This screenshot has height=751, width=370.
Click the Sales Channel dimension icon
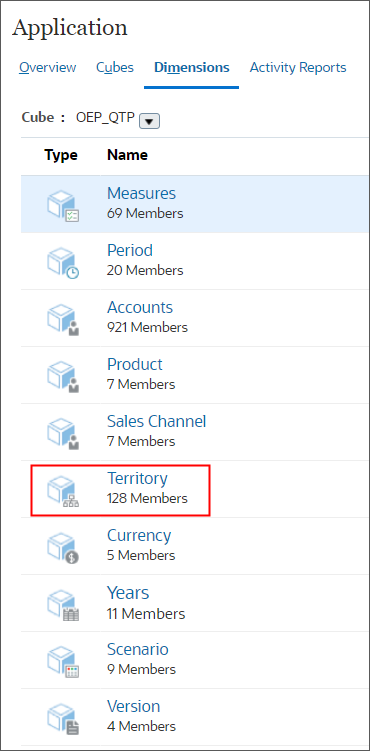click(x=63, y=434)
